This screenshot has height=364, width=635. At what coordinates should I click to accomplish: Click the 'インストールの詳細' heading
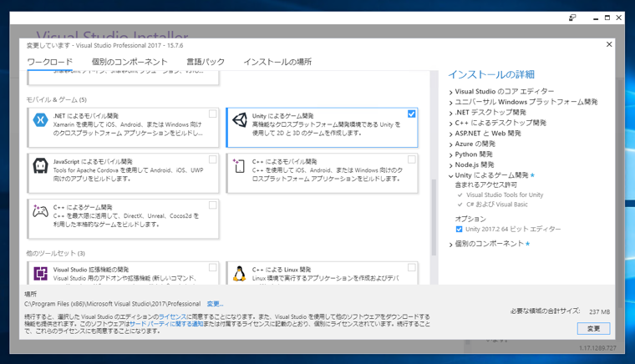(491, 74)
